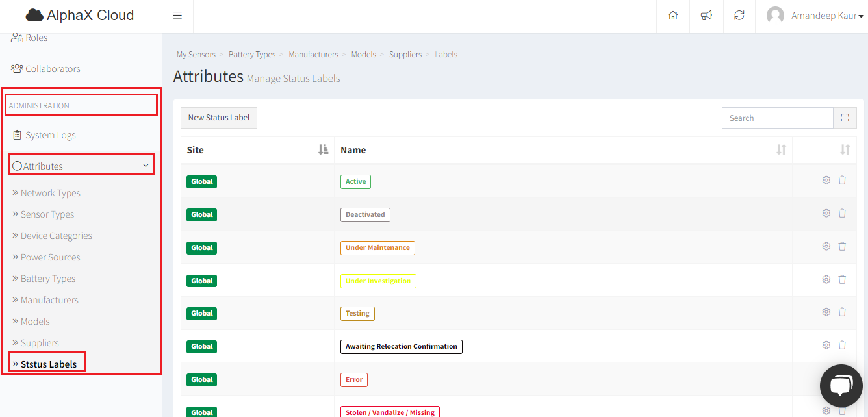Open Network Types in sidebar
The height and width of the screenshot is (417, 868).
pos(50,193)
